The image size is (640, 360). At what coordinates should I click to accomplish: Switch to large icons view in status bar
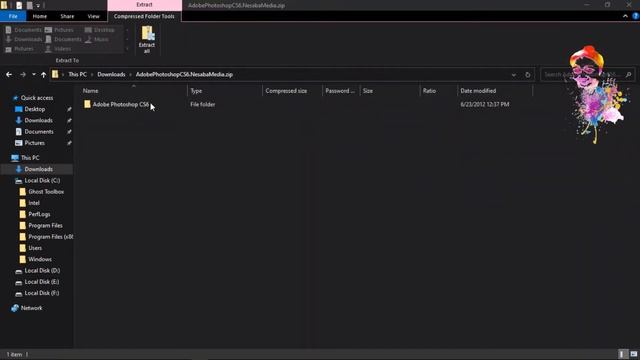633,354
